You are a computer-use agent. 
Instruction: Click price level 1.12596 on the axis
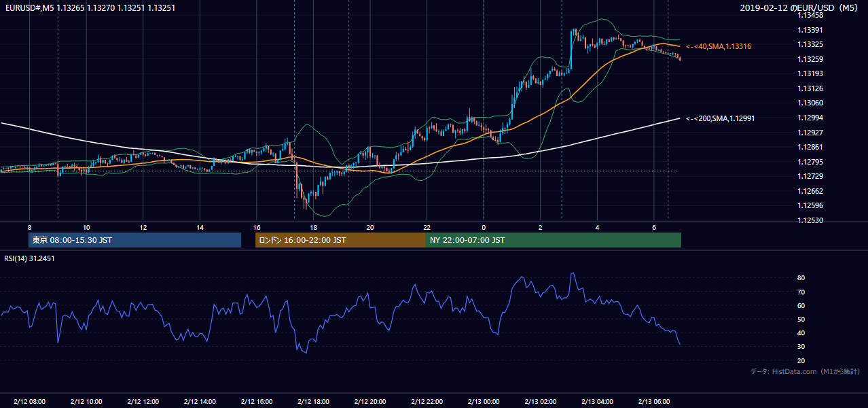coord(810,205)
